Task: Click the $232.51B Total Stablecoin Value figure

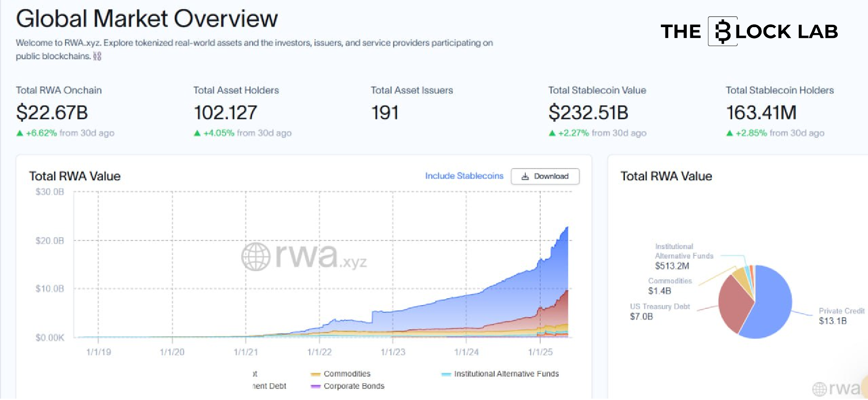Action: (x=588, y=113)
